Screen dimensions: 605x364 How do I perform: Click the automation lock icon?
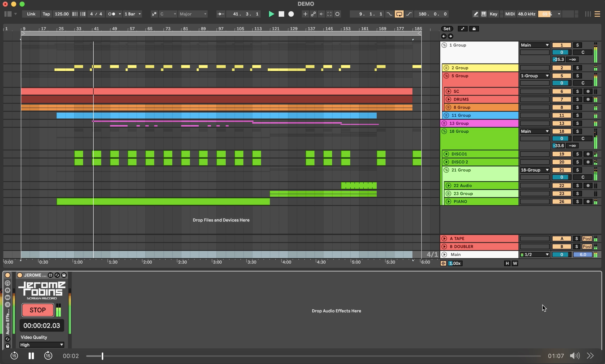[x=474, y=29]
